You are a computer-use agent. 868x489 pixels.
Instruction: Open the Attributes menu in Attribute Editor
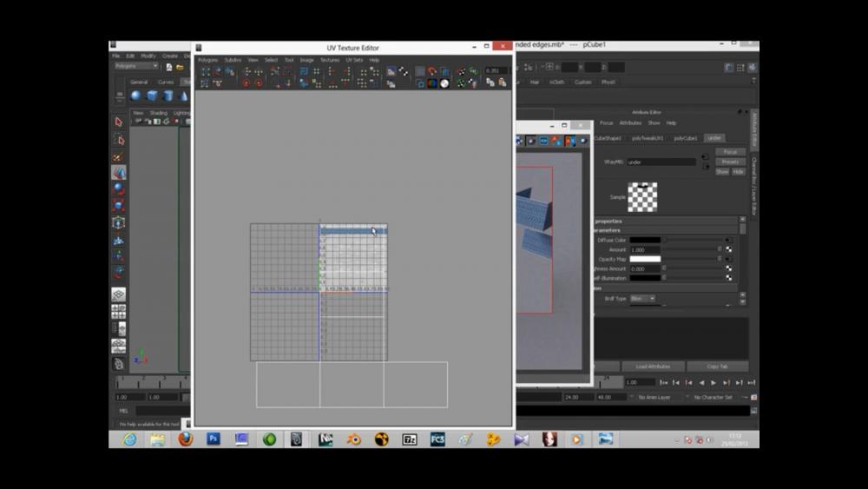pos(630,123)
